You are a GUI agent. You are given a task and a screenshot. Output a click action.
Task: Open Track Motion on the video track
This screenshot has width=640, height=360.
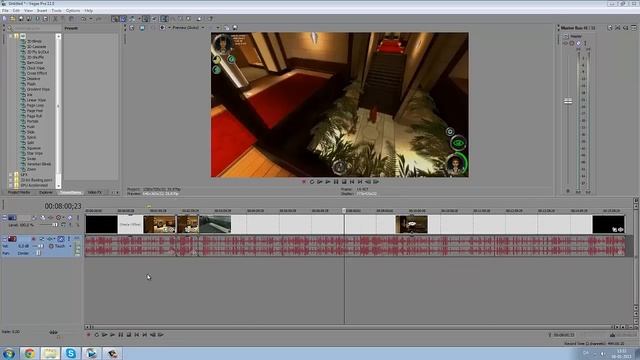[42, 218]
